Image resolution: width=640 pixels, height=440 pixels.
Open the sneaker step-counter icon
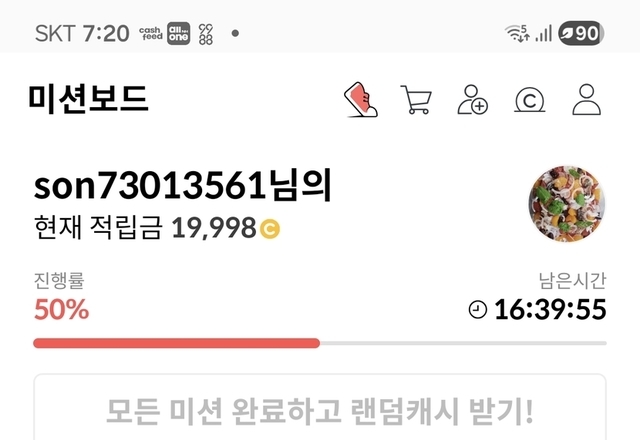(x=361, y=100)
